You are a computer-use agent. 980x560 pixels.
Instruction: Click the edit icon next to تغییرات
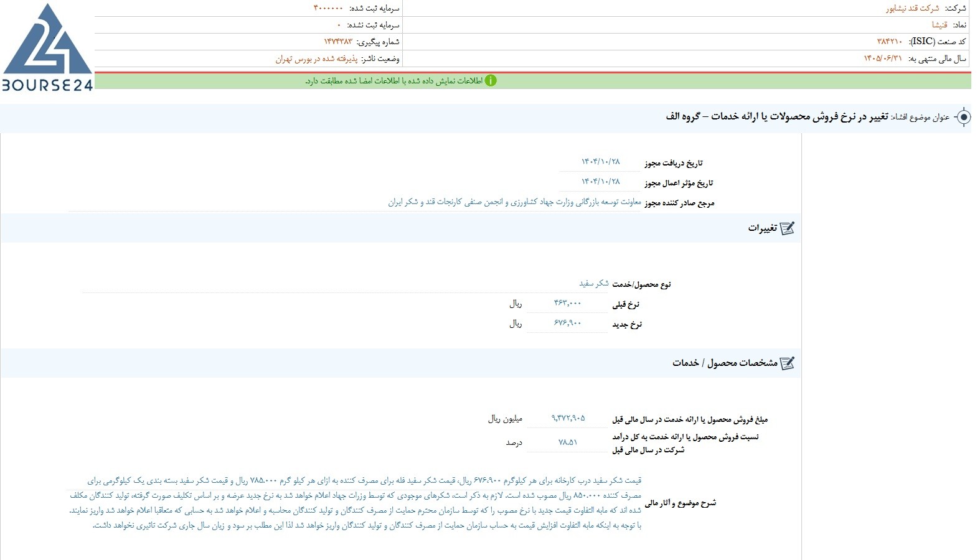[x=787, y=228]
